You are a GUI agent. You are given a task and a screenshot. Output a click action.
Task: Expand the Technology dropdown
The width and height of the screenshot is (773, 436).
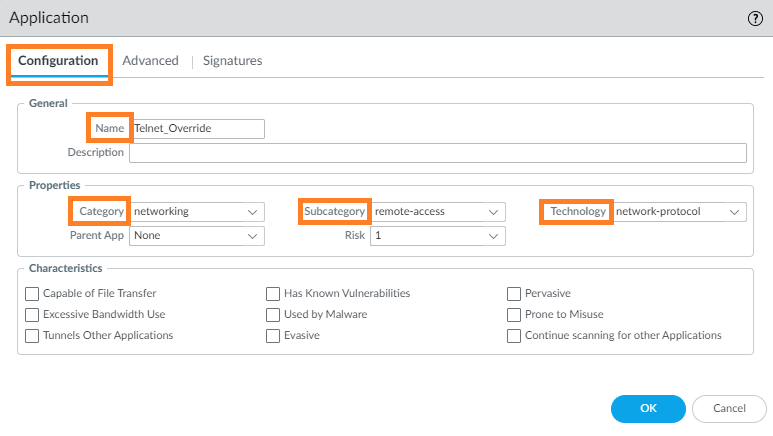point(679,212)
